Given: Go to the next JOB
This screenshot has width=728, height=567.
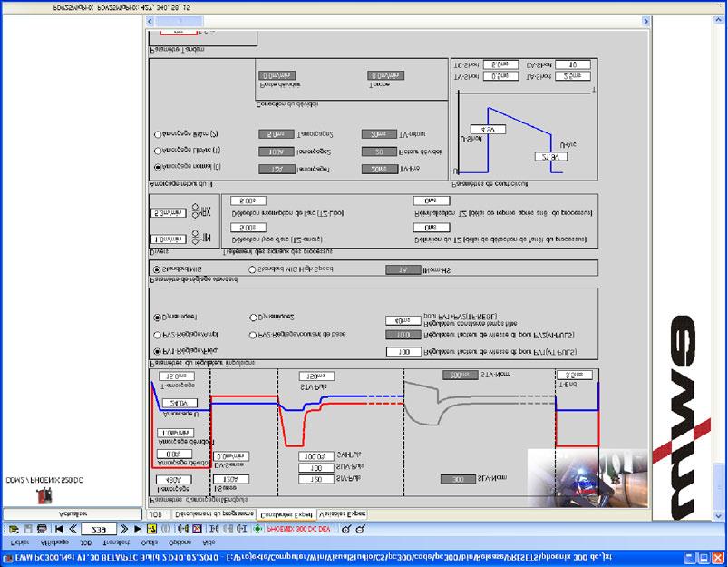Looking at the screenshot, I should tap(123, 529).
